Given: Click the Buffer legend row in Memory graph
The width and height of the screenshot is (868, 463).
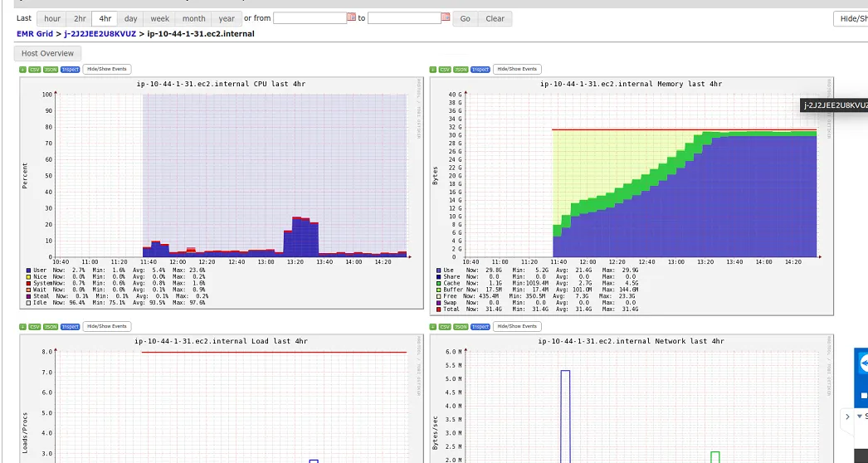Looking at the screenshot, I should (x=538, y=290).
